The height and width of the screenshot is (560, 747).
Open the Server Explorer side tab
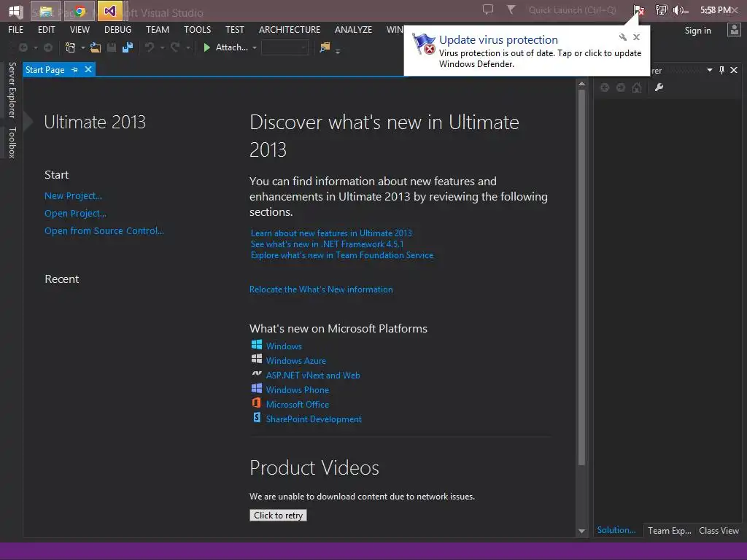pos(12,90)
